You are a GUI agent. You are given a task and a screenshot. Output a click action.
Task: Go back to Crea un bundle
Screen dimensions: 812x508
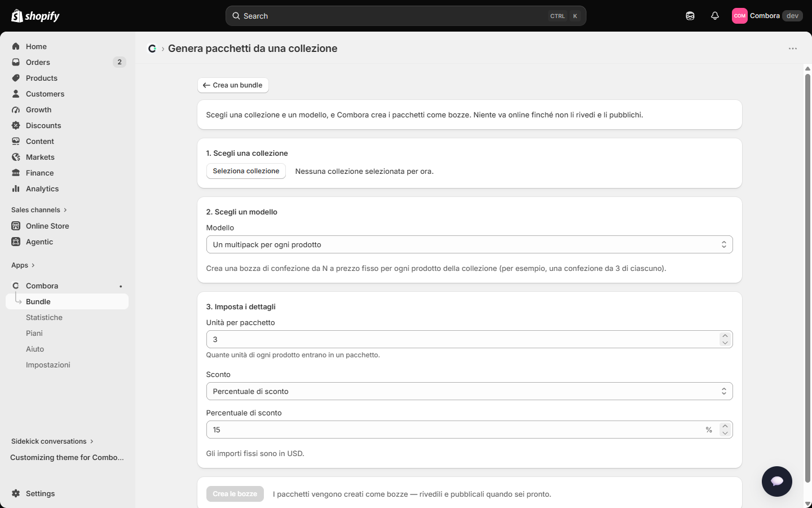click(233, 85)
